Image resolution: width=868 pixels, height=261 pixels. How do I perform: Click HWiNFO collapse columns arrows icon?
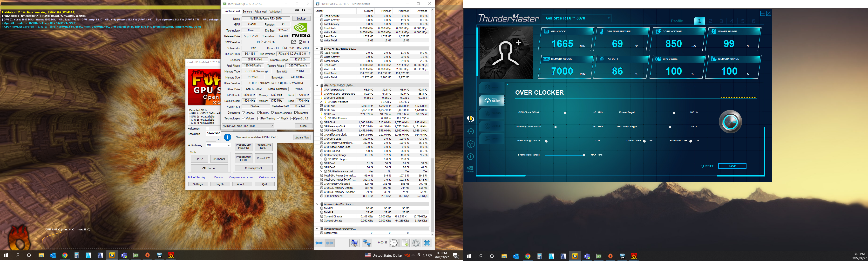click(x=330, y=243)
